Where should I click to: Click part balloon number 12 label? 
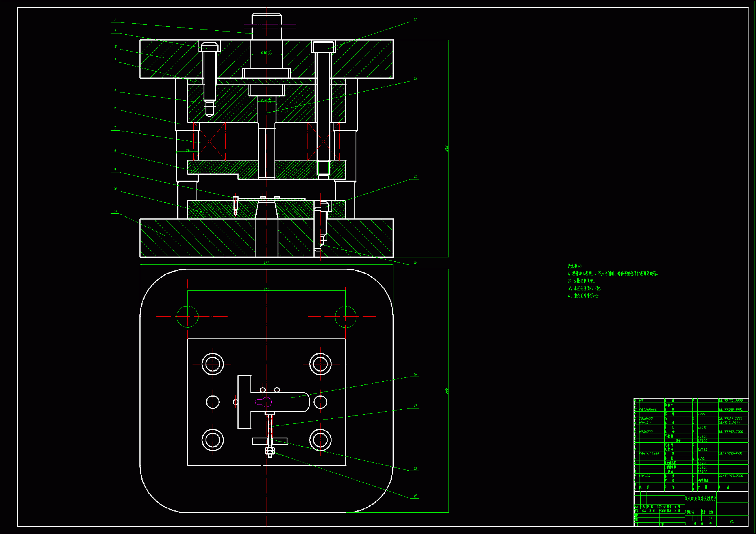pos(415,19)
